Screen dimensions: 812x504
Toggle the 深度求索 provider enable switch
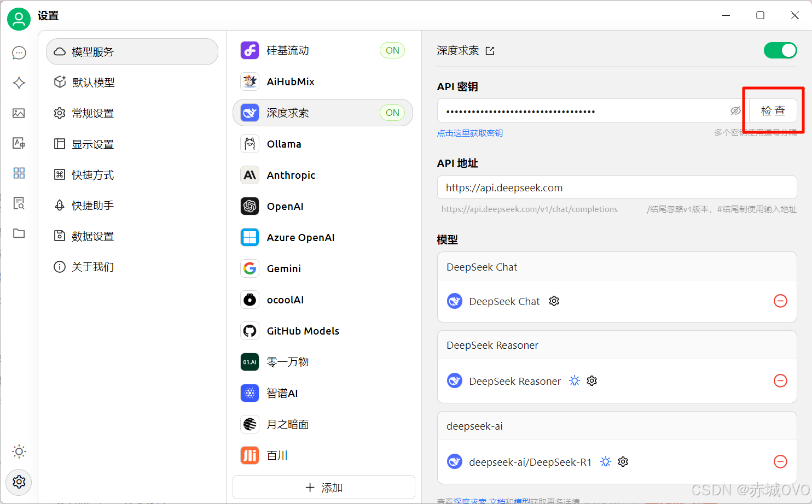tap(780, 50)
